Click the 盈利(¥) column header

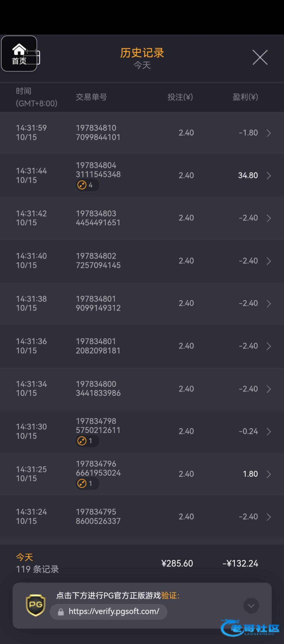pos(245,97)
